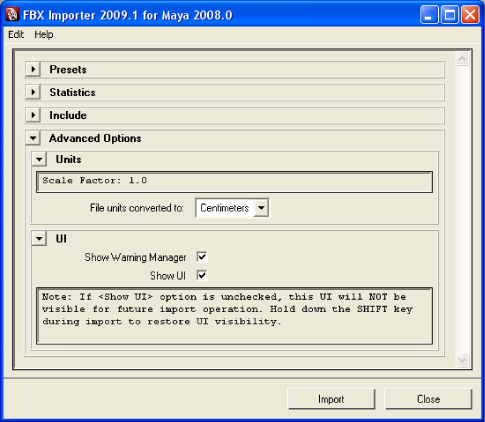Click the Close button

tap(428, 399)
